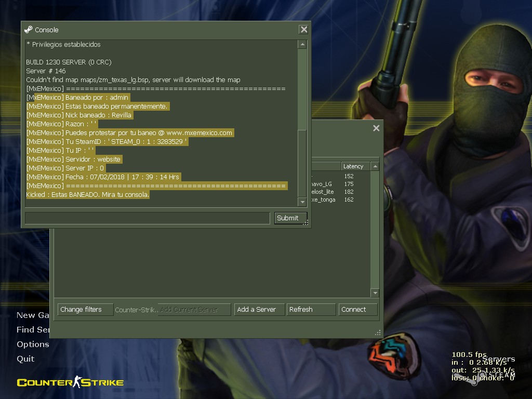Click the SteamID line in the console

(107, 141)
